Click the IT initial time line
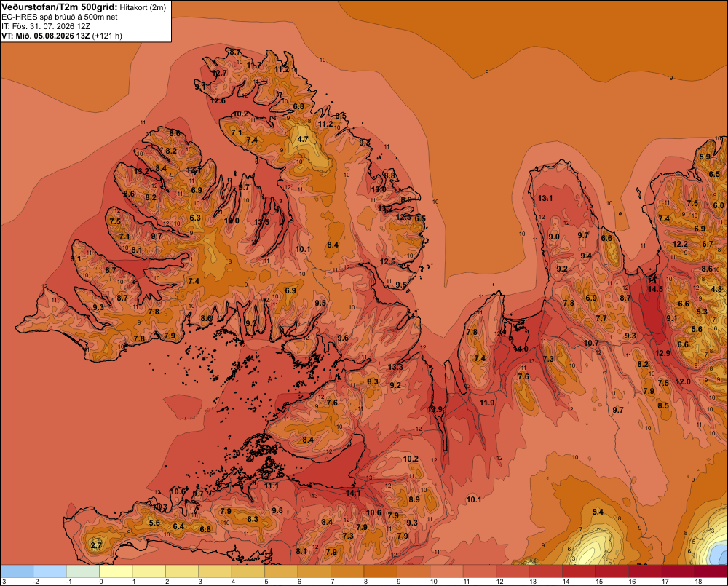Screen dimensions: 728x586 [x=45, y=26]
